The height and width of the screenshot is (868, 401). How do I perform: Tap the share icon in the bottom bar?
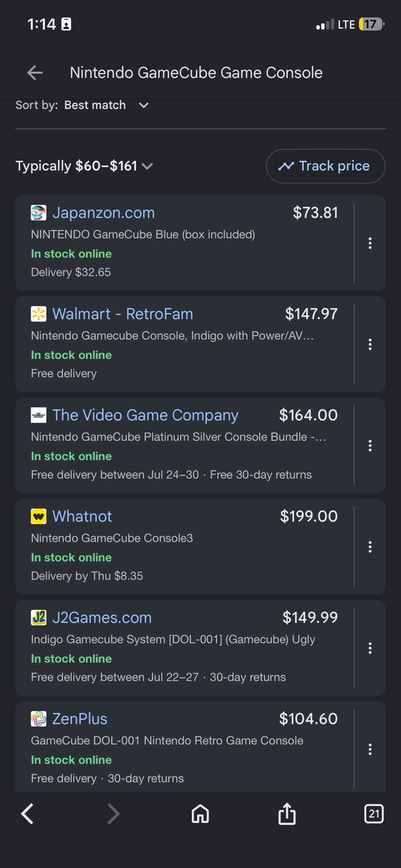(287, 814)
